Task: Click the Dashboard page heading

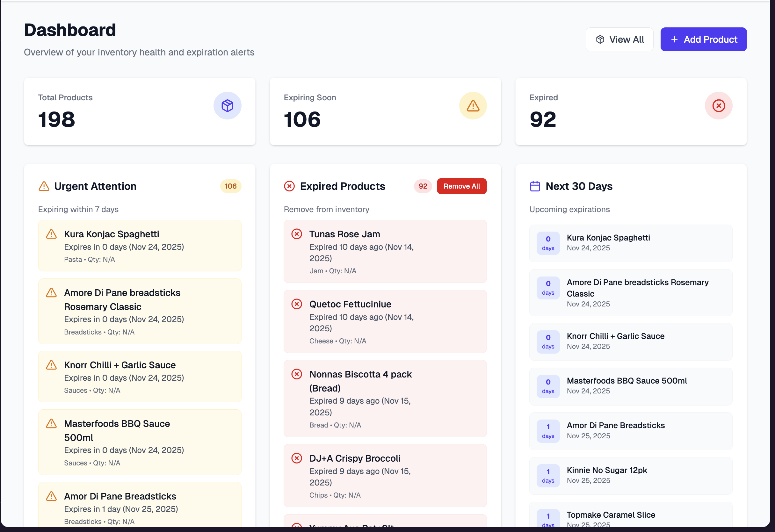Action: coord(70,30)
